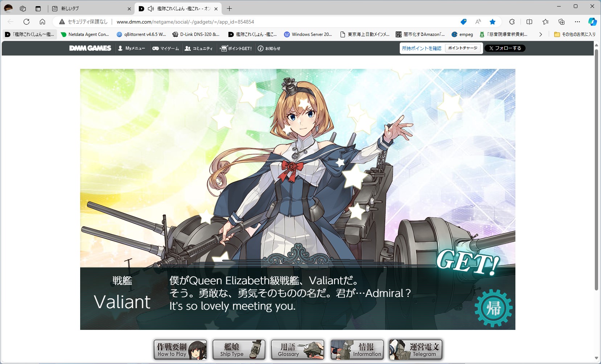Expand bookmarks bar overflow chevron

pyautogui.click(x=540, y=34)
